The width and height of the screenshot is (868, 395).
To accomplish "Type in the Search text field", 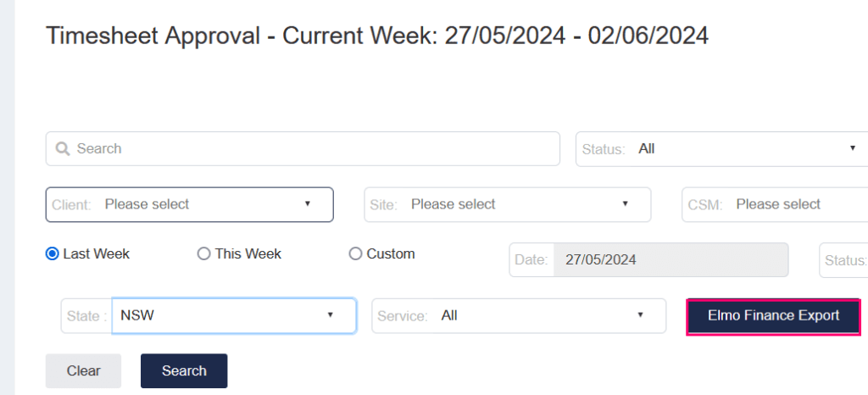I will [314, 149].
